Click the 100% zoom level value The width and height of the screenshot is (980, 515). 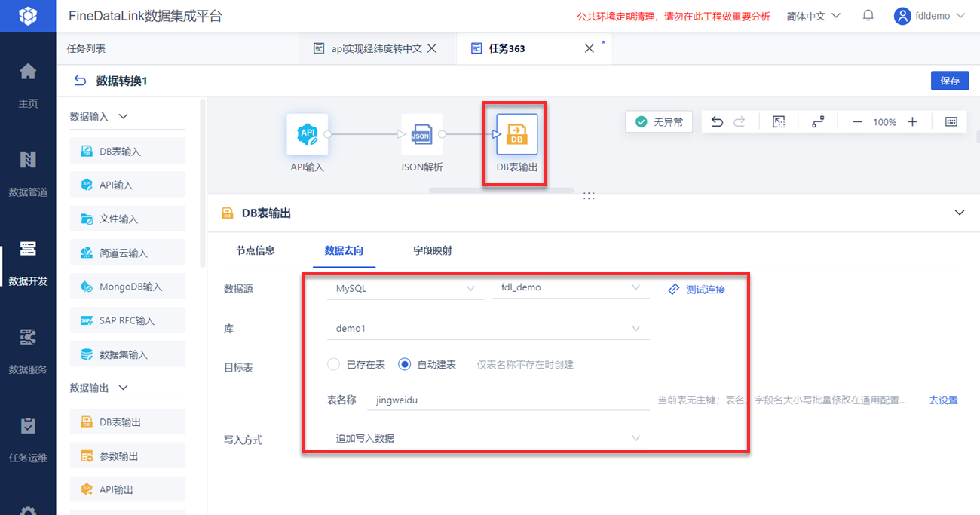point(884,121)
